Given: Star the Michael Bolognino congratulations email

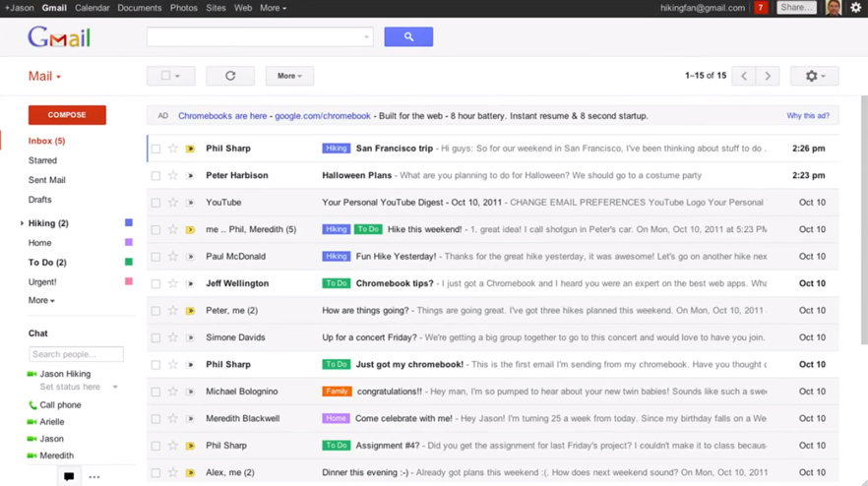Looking at the screenshot, I should click(x=173, y=392).
